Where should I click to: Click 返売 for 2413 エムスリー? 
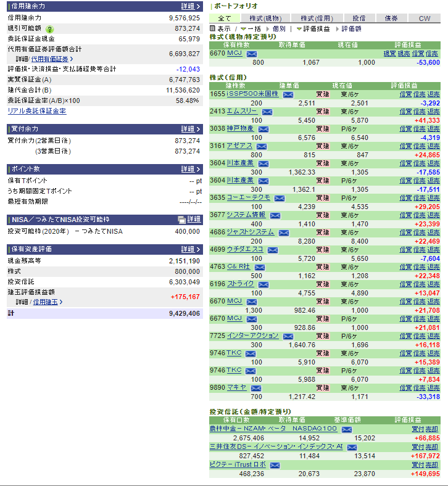click(433, 112)
